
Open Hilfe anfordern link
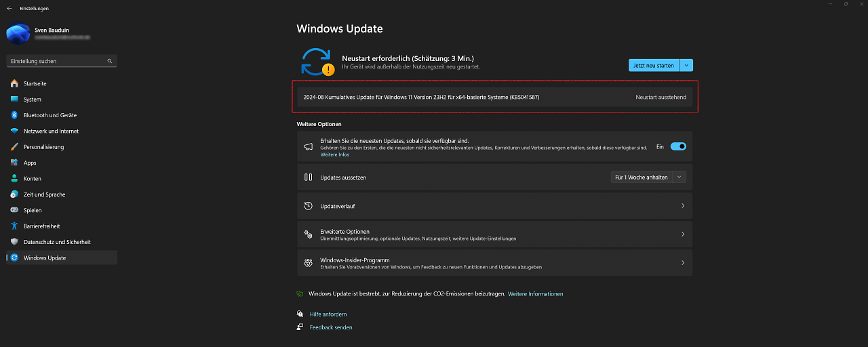pyautogui.click(x=328, y=314)
